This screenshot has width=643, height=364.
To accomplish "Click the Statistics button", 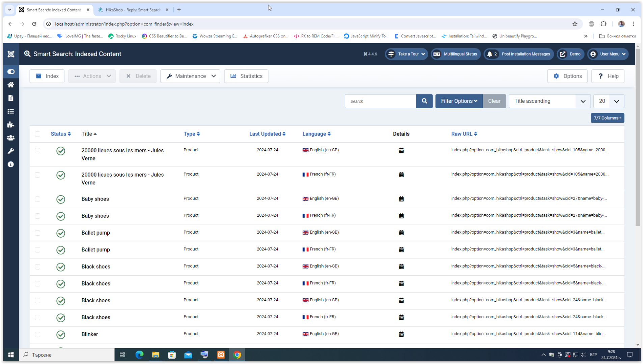I will coord(246,76).
